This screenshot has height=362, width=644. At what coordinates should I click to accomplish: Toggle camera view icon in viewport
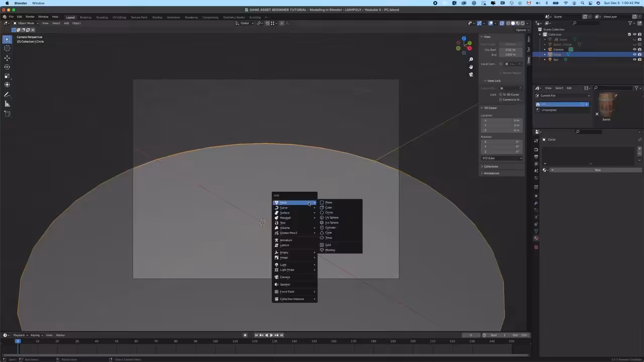[471, 74]
